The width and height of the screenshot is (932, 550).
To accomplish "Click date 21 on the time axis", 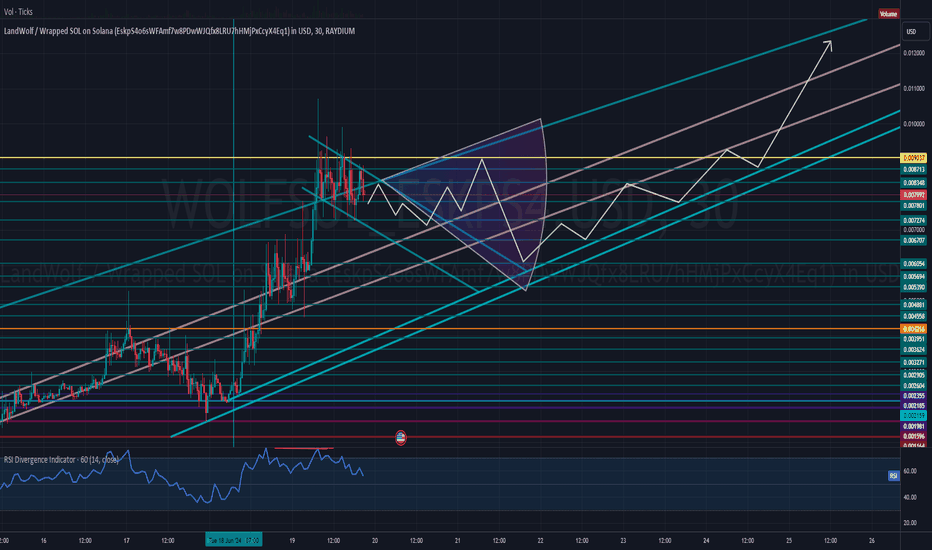I will coord(458,540).
